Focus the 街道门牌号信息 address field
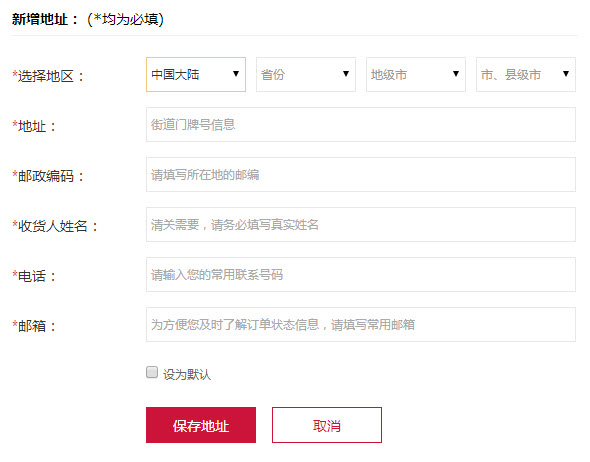 [361, 125]
